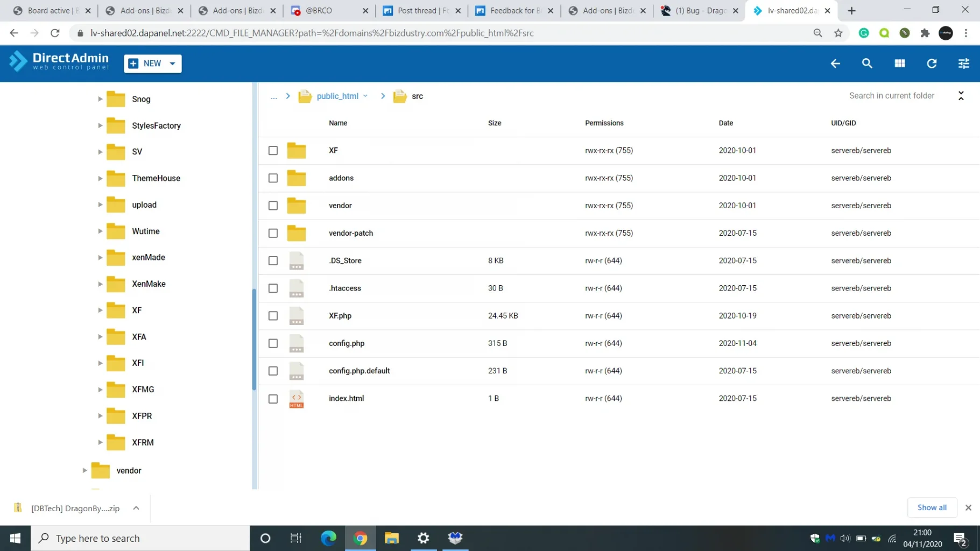Check the index.html checkbox
980x551 pixels.
point(273,399)
